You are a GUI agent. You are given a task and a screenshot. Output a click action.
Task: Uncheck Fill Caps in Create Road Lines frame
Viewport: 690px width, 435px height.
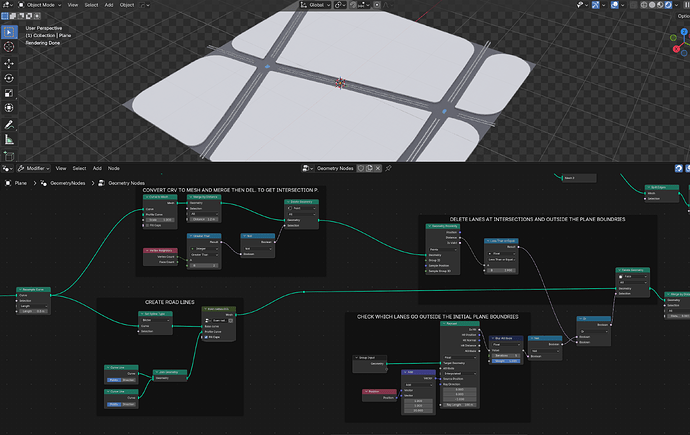[x=206, y=337]
